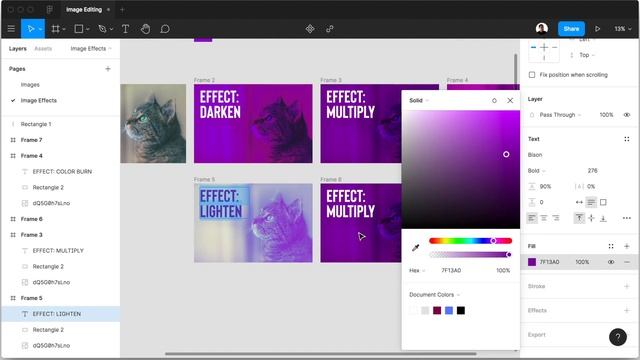
Task: Enable auto width text resizing
Action: 579,202
